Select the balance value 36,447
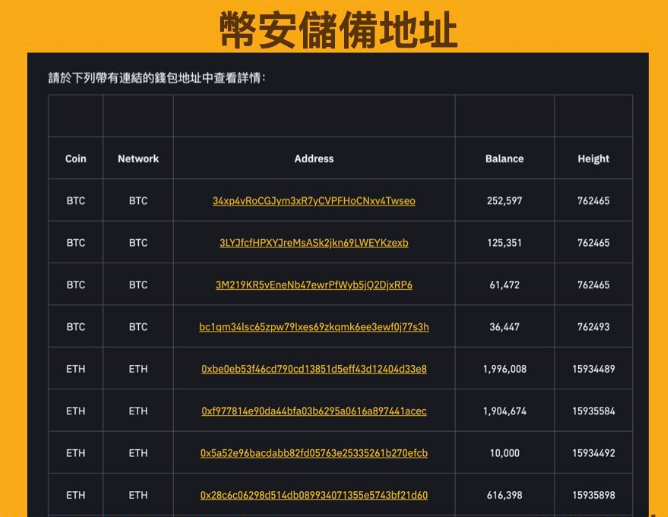The width and height of the screenshot is (668, 517). [x=504, y=327]
